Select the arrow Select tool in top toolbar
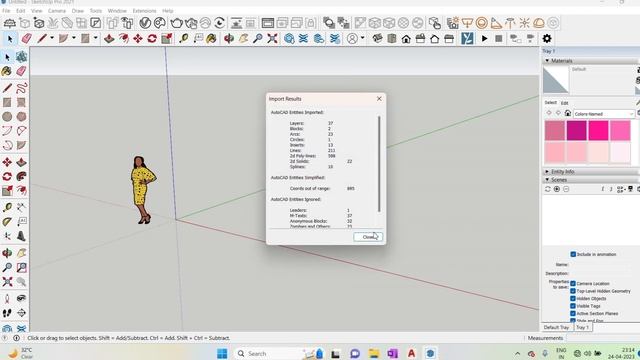 coord(10,39)
